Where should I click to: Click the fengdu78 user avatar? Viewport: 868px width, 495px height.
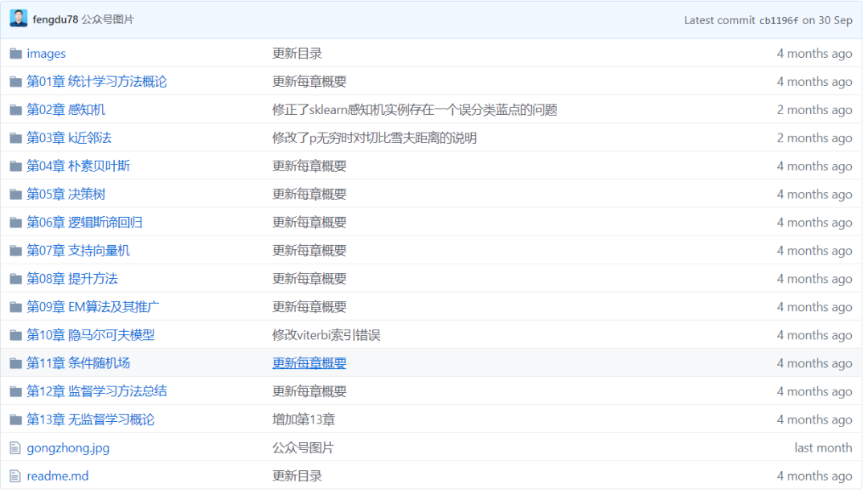[x=18, y=18]
